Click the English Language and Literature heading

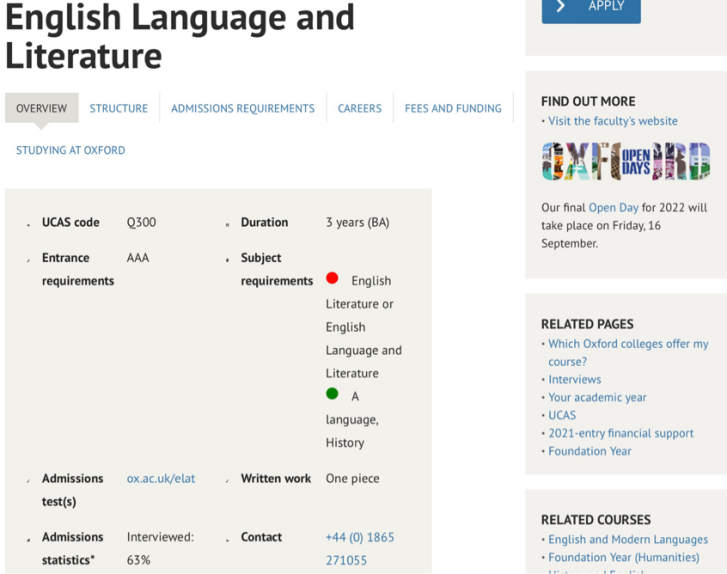point(180,36)
